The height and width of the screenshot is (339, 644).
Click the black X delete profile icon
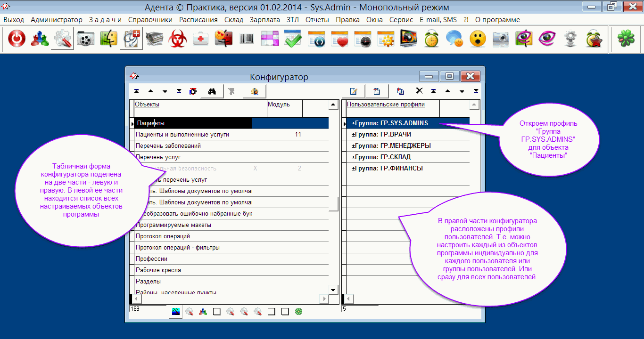click(419, 91)
